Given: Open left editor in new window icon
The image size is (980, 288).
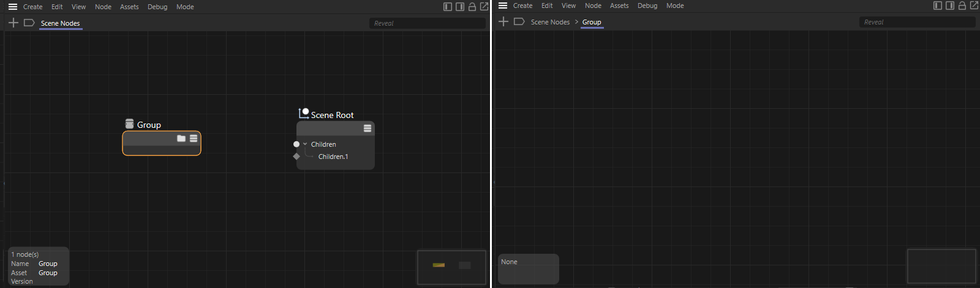Looking at the screenshot, I should click(x=484, y=7).
